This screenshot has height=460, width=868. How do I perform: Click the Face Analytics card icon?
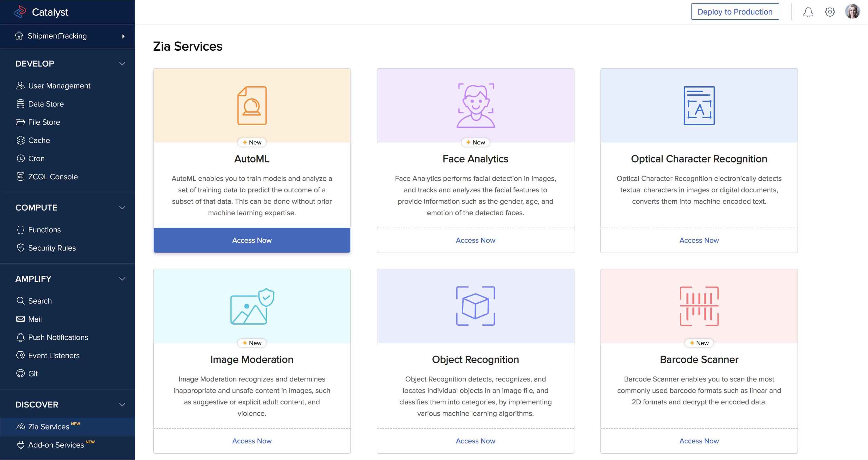pyautogui.click(x=475, y=106)
